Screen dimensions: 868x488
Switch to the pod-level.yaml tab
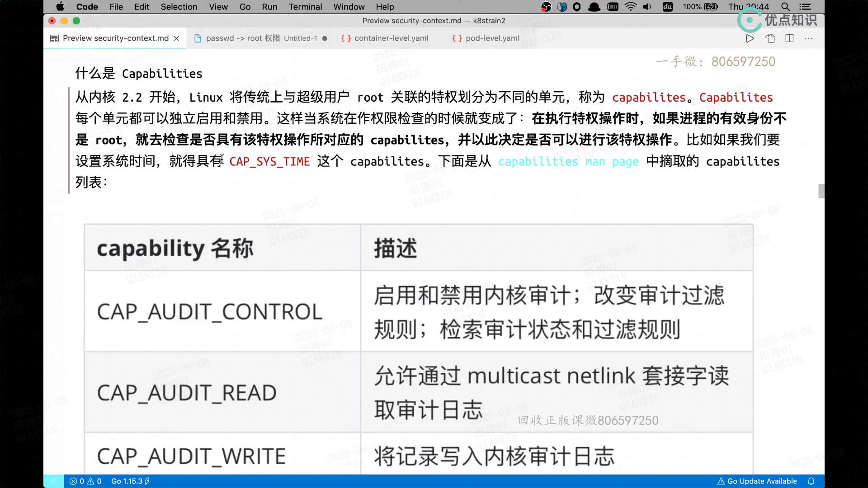pos(492,38)
